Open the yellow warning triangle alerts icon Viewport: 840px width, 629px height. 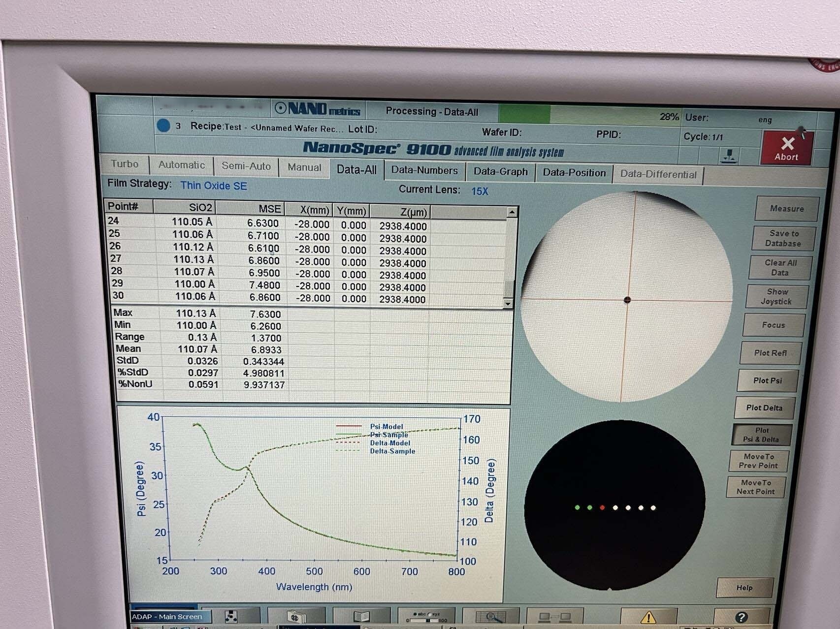[x=648, y=617]
